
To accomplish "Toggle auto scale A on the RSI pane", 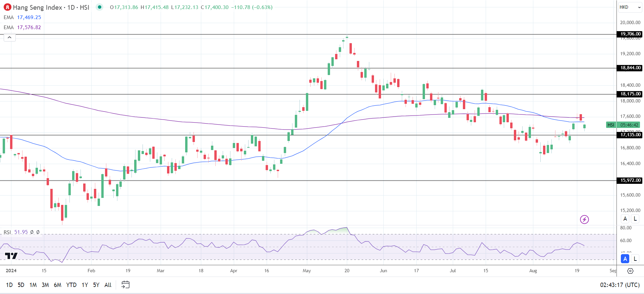I will click(625, 259).
